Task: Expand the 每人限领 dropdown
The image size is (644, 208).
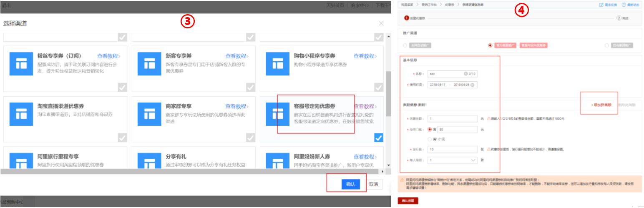Action: pyautogui.click(x=473, y=160)
